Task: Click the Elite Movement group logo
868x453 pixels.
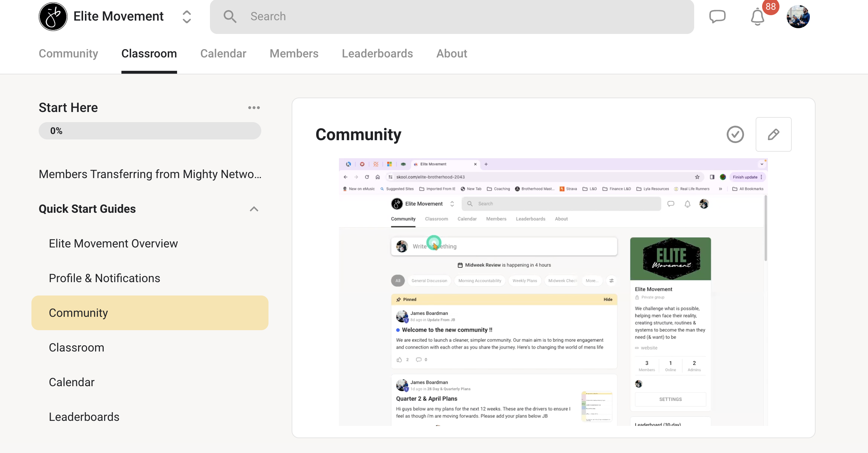Action: (x=53, y=17)
